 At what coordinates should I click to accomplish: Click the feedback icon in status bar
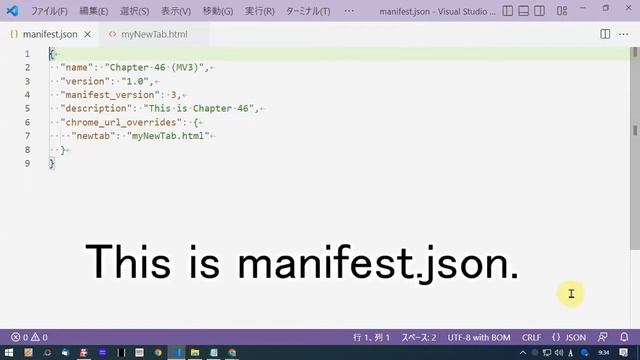(x=602, y=337)
